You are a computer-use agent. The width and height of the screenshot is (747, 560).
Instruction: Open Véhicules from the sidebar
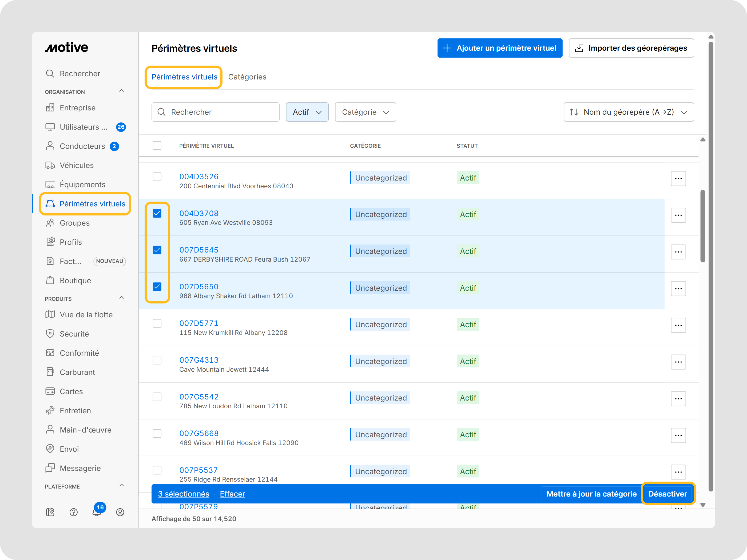77,165
